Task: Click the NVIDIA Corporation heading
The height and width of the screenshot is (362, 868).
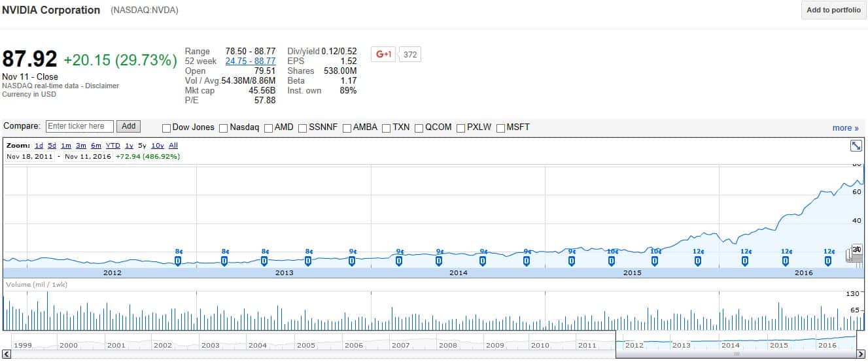Action: click(x=52, y=10)
